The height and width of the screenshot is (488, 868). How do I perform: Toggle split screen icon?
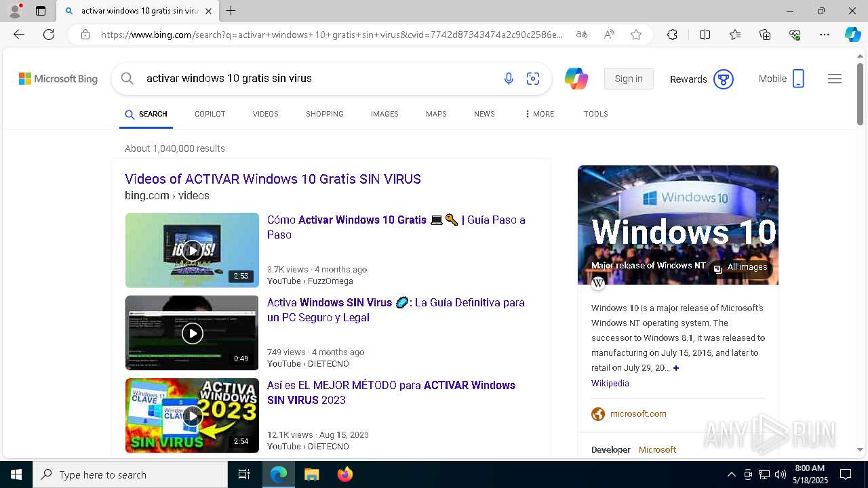tap(705, 35)
